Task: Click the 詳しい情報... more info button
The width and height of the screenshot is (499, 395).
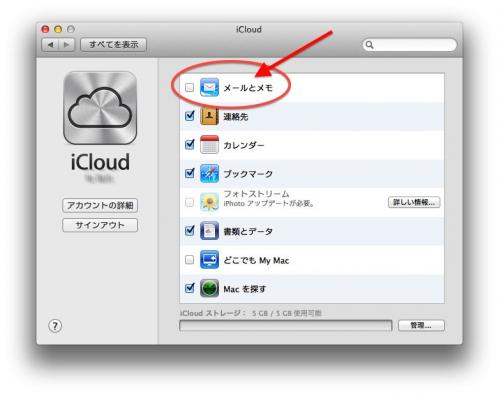Action: pos(414,202)
